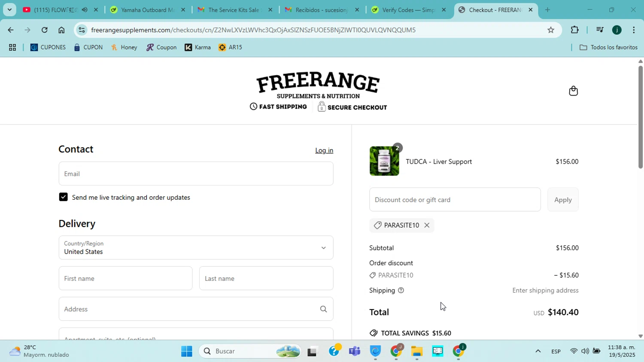Image resolution: width=644 pixels, height=362 pixels.
Task: Mute the YouTube tab audio icon
Action: click(85, 9)
